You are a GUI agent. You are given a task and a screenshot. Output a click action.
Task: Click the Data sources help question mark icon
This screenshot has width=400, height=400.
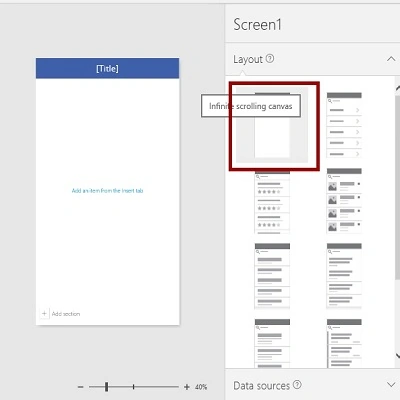pyautogui.click(x=297, y=385)
